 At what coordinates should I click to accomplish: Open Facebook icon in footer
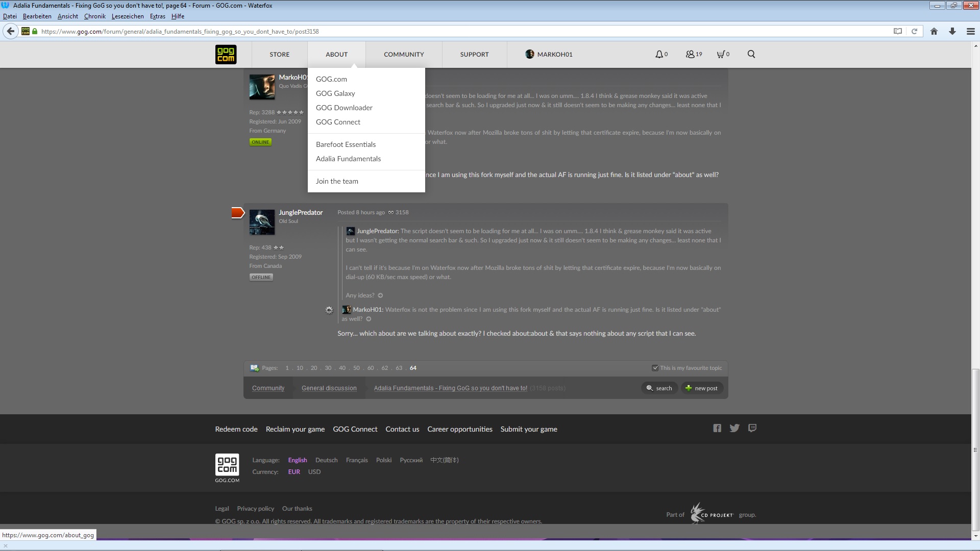click(717, 428)
